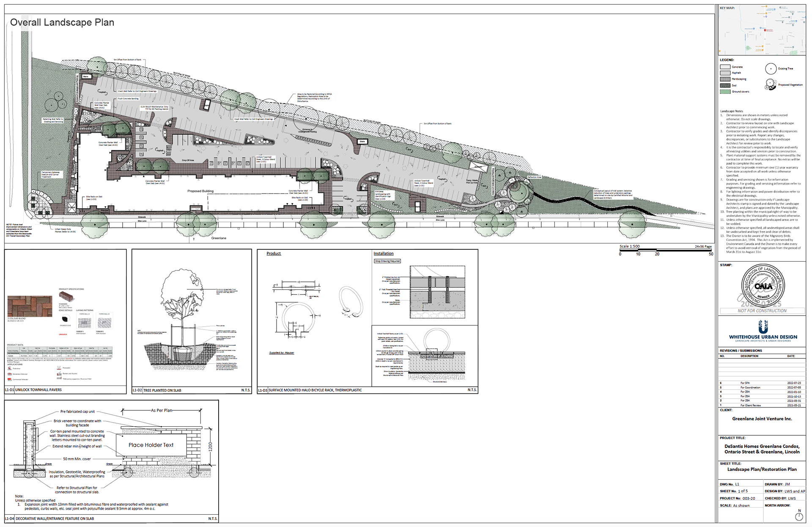This screenshot has width=812, height=527.
Task: Click the Proposed Building label on plan
Action: 200,191
